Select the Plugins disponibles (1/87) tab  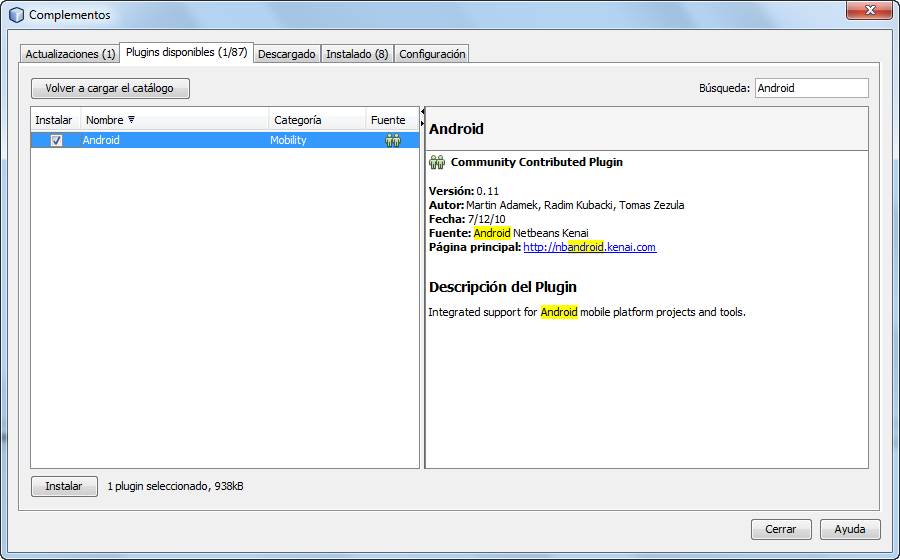pyautogui.click(x=187, y=52)
